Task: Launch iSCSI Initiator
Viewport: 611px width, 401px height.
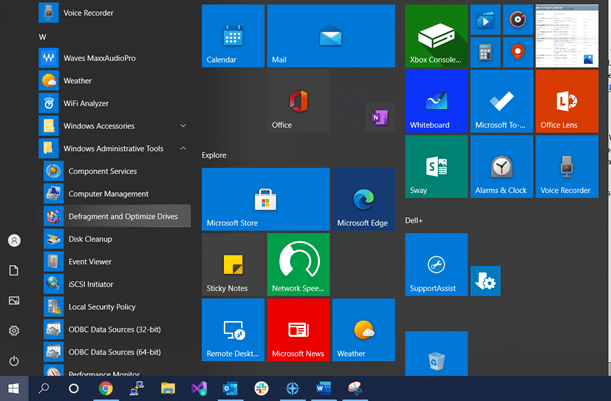Action: [x=117, y=284]
